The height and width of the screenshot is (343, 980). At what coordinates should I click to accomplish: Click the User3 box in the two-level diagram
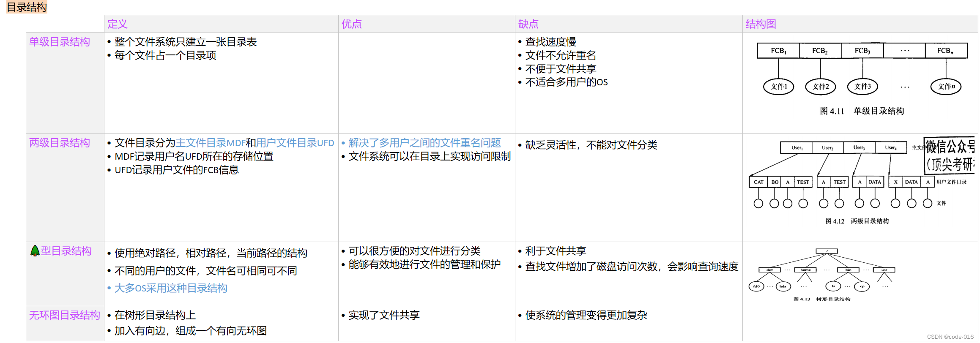tap(859, 147)
